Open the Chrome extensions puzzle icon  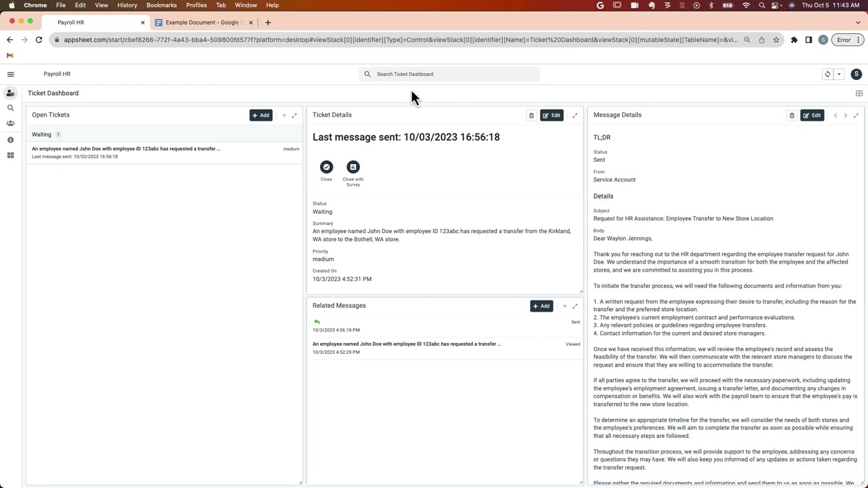click(x=794, y=40)
